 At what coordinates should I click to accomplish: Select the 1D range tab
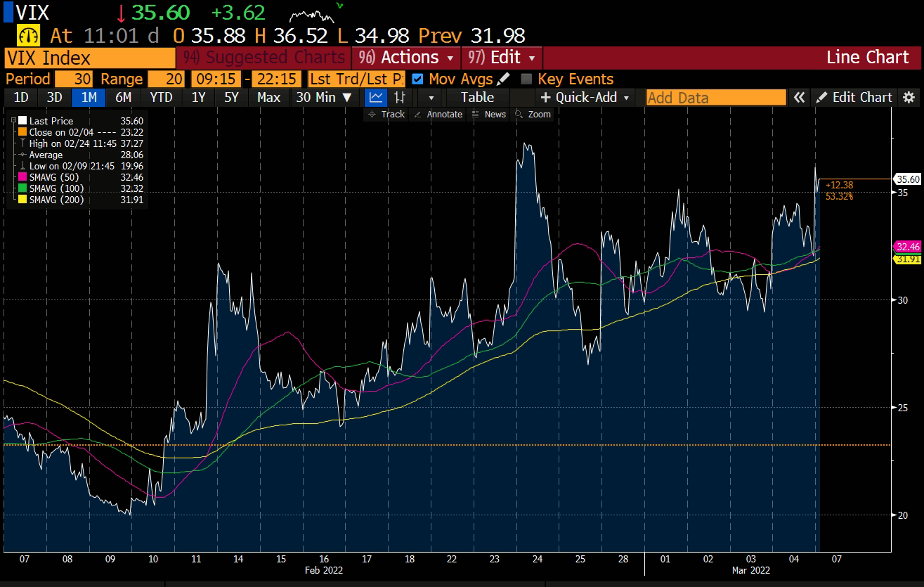[x=22, y=98]
